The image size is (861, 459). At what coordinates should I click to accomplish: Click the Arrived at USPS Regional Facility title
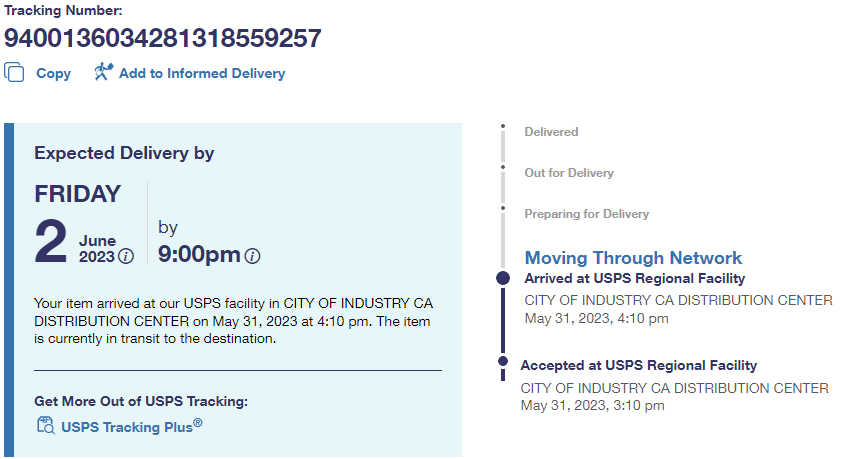pyautogui.click(x=634, y=279)
